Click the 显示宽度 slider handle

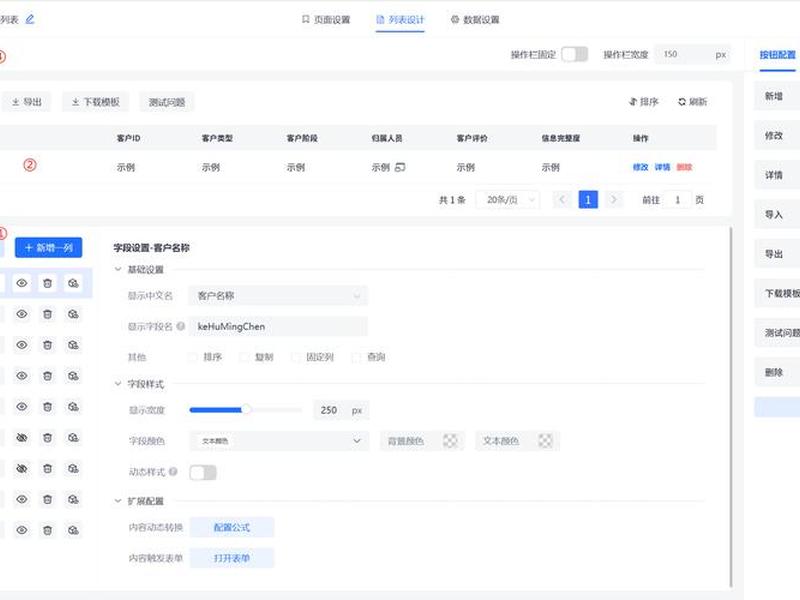pos(246,409)
